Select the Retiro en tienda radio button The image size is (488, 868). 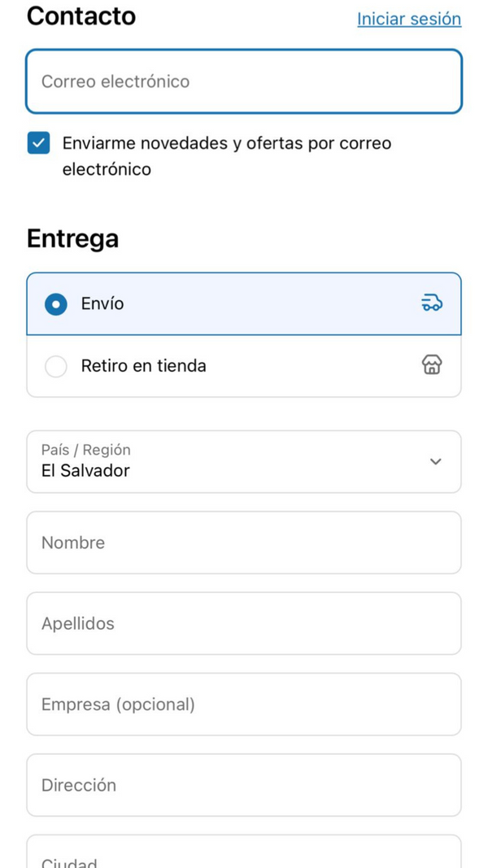[56, 367]
